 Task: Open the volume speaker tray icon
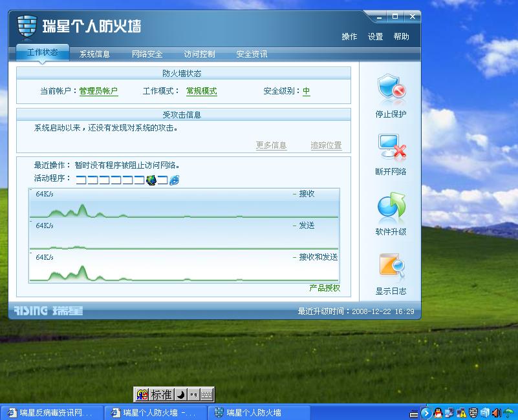click(x=497, y=413)
